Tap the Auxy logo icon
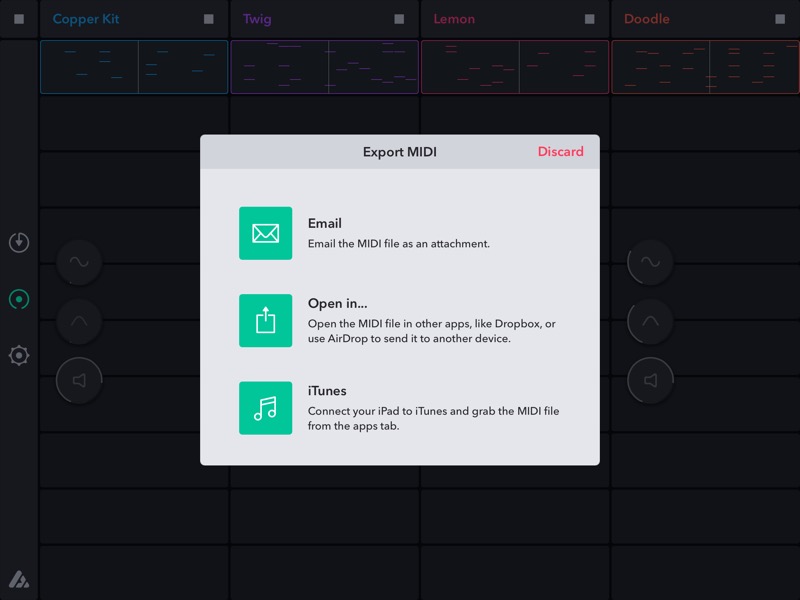The height and width of the screenshot is (600, 800). (x=19, y=579)
